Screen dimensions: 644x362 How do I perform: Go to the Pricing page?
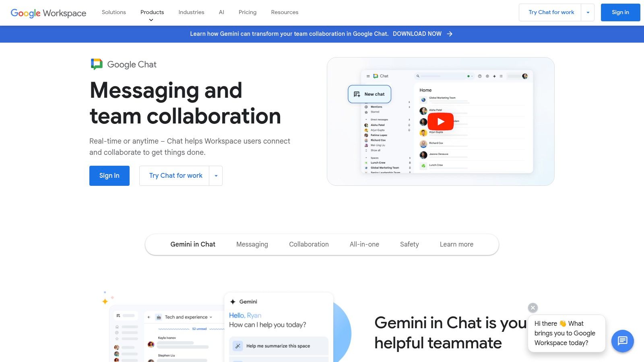coord(248,12)
